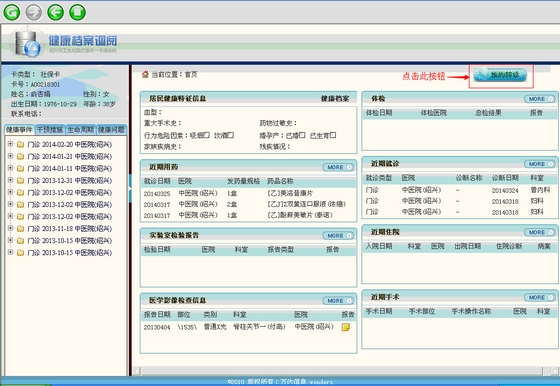Toggle the 吸烟 checkbox

206,135
